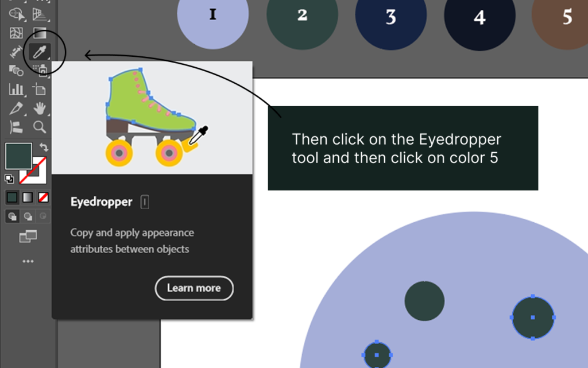Choose the Symbol Sprayer tool
This screenshot has width=588, height=368.
coord(40,71)
